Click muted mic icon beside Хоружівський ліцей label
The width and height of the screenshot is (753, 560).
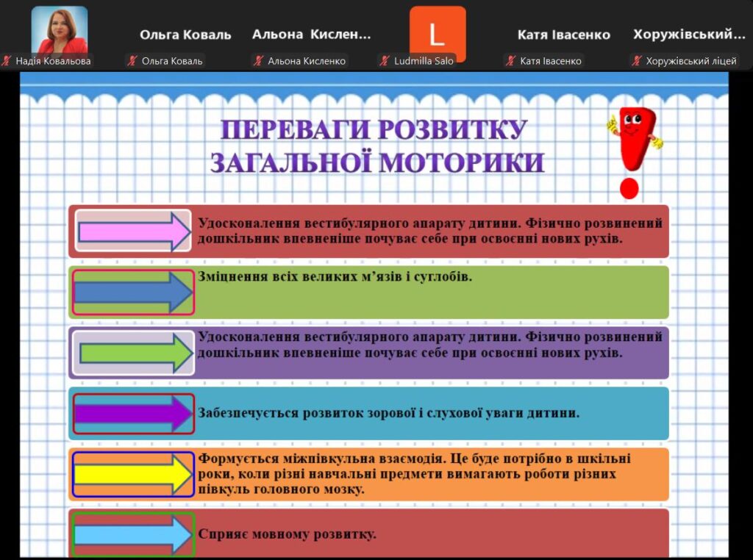click(x=637, y=61)
